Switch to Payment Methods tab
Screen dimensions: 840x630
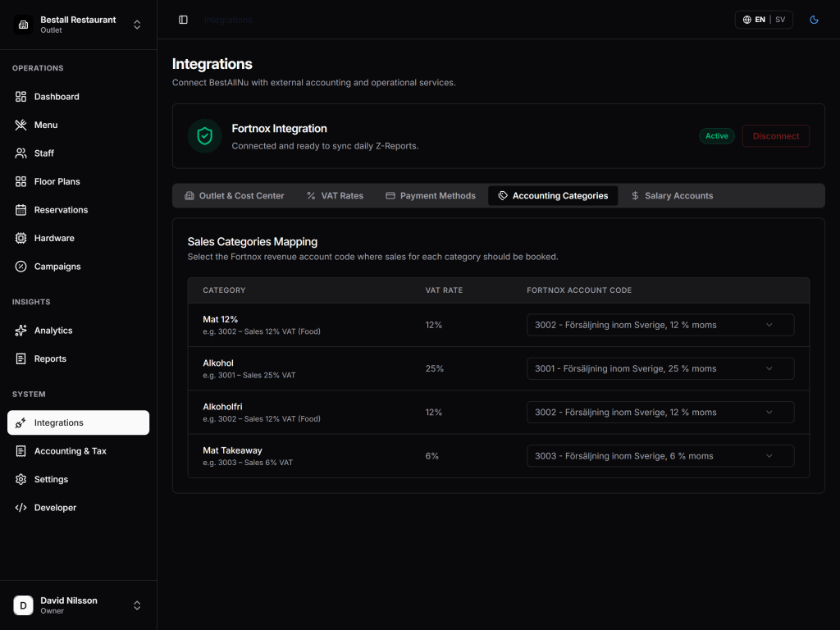click(x=430, y=195)
